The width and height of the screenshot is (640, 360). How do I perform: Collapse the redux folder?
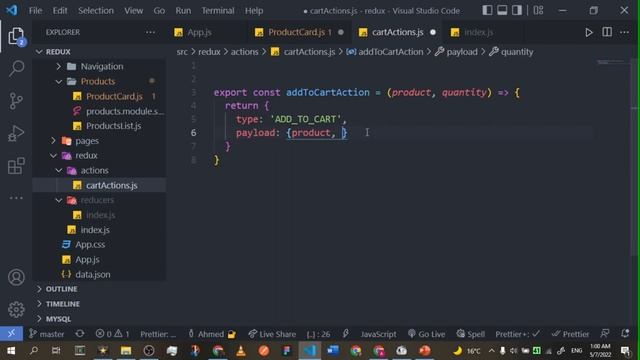tap(86, 156)
